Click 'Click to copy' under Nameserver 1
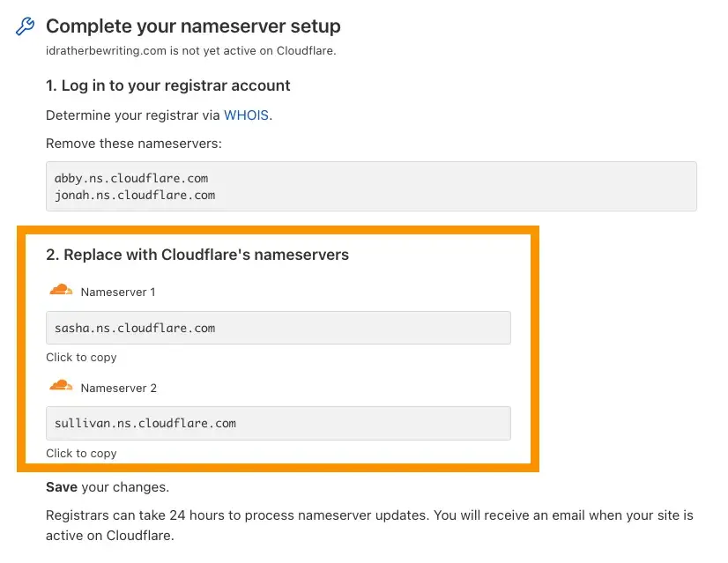This screenshot has height=563, width=728. [81, 358]
